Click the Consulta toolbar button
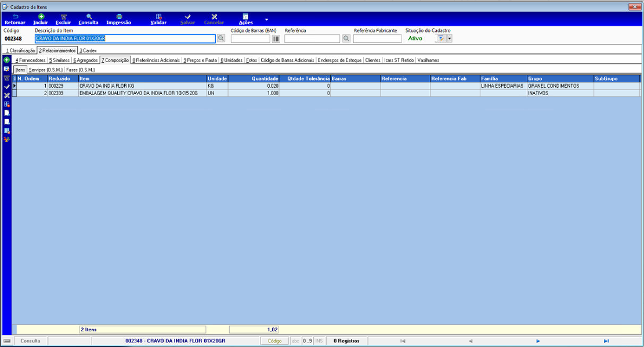 pyautogui.click(x=88, y=19)
